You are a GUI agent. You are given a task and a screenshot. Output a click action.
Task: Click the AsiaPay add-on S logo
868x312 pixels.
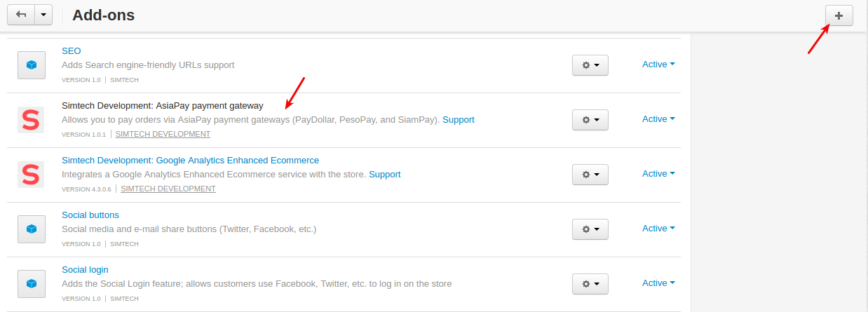coord(31,120)
